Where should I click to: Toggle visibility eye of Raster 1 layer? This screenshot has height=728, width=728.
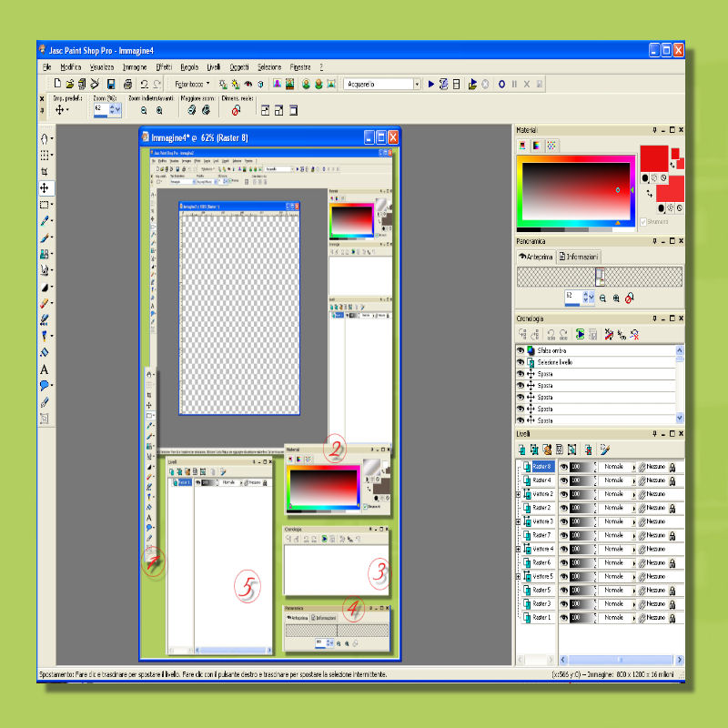(564, 618)
